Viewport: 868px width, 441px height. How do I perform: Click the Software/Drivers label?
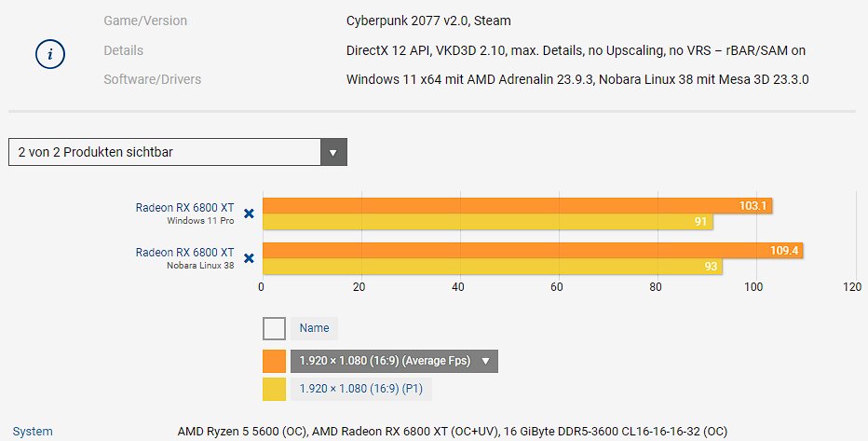click(152, 79)
